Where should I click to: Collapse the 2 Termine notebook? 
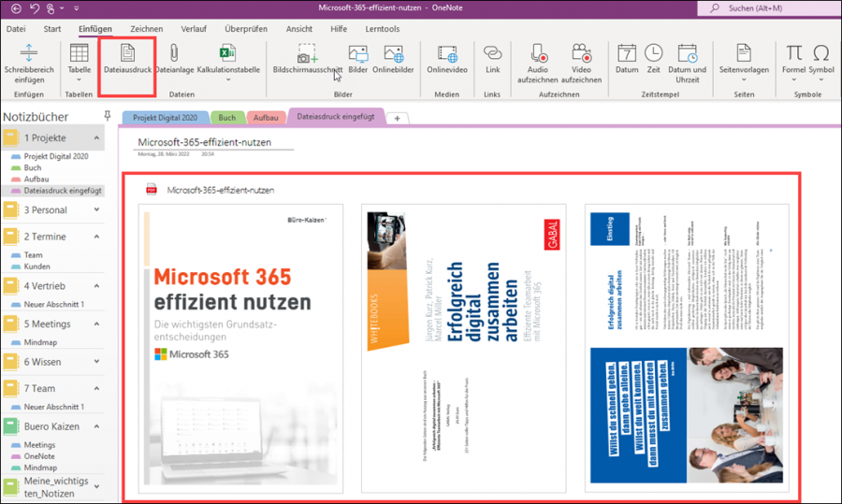[x=96, y=237]
